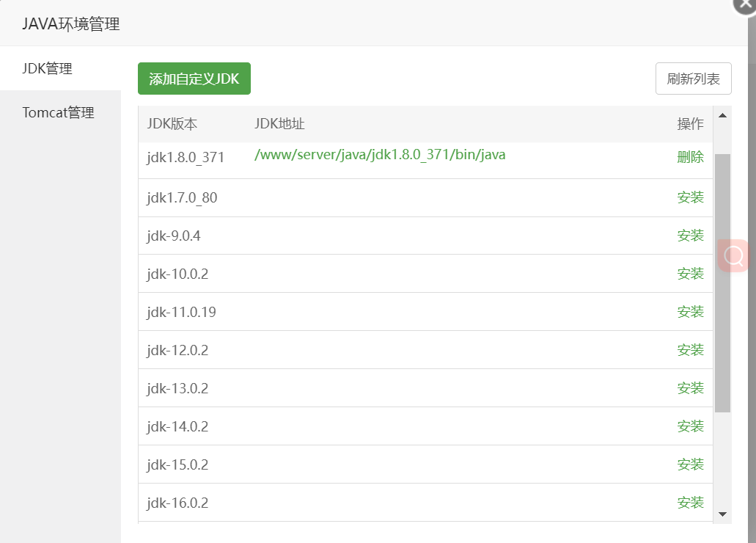Screen dimensions: 756x543
Task: Click the scrollbar down arrow
Action: [722, 514]
